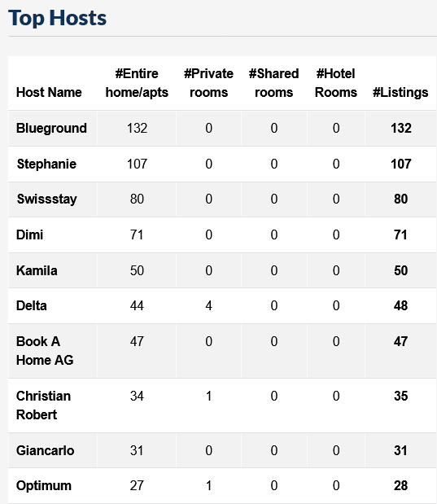Click the Top Hosts heading
The image size is (437, 504).
tap(57, 18)
